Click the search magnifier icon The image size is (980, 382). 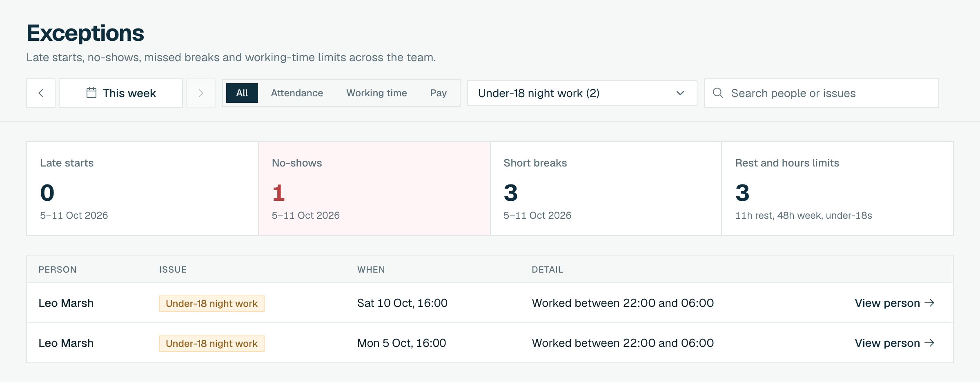[x=718, y=93]
